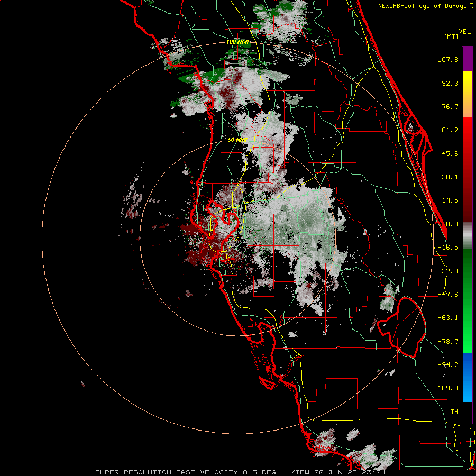
Task: Select the -109.8 legend value
Action: [x=446, y=388]
